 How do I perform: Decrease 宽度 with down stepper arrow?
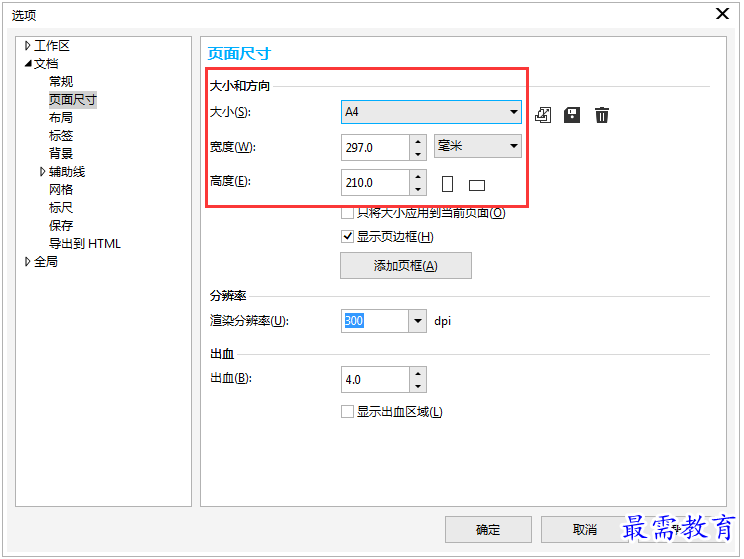418,154
